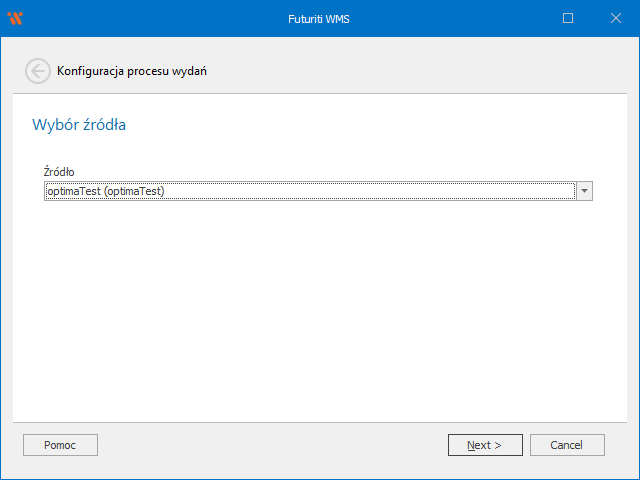
Task: Close the Futuriti WMS window
Action: pyautogui.click(x=614, y=18)
